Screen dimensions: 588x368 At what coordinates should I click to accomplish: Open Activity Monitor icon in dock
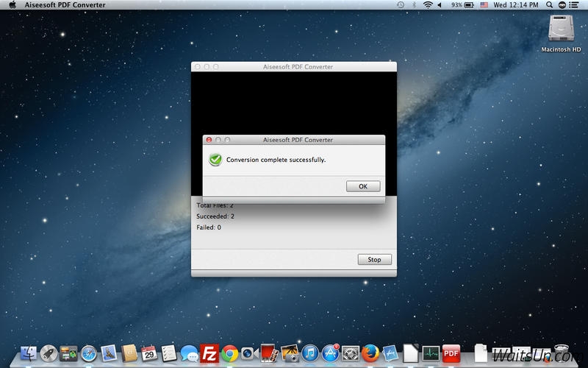click(x=431, y=354)
